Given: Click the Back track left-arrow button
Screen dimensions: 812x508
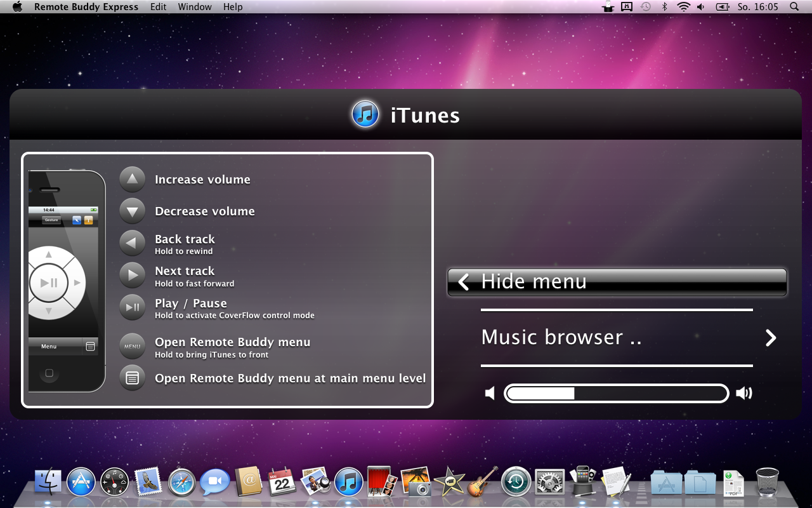Looking at the screenshot, I should [133, 243].
